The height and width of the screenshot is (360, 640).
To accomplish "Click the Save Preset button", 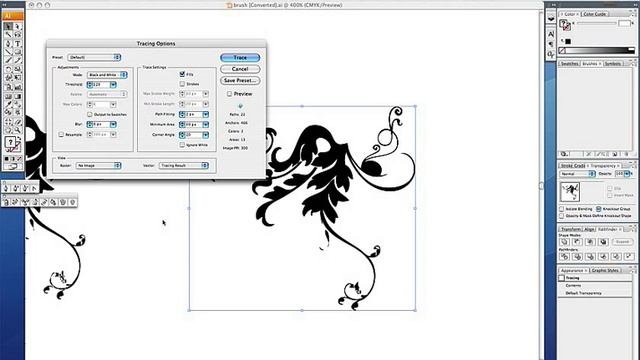I will click(x=240, y=80).
